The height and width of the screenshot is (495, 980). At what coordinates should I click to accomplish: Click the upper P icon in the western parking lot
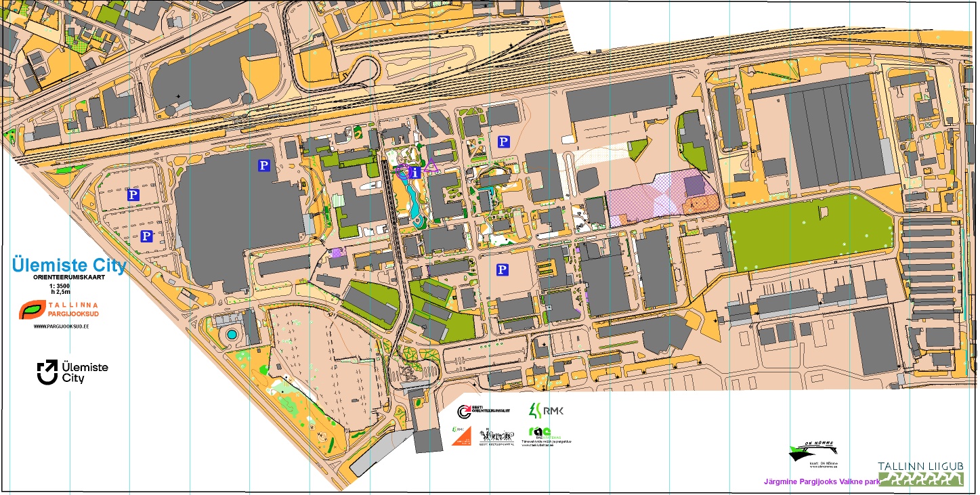click(x=134, y=194)
